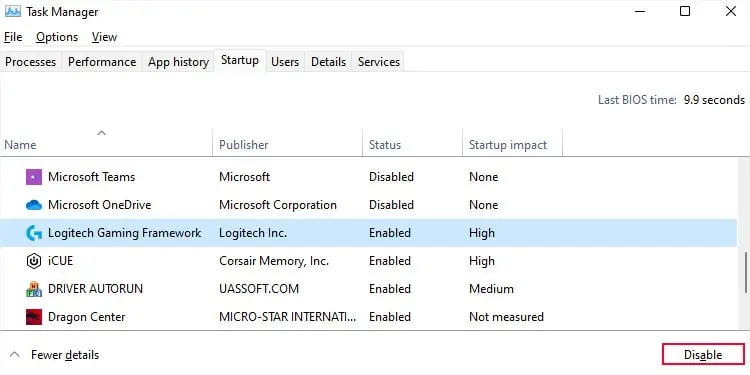750x375 pixels.
Task: Switch to the Processes tab
Action: tap(31, 62)
